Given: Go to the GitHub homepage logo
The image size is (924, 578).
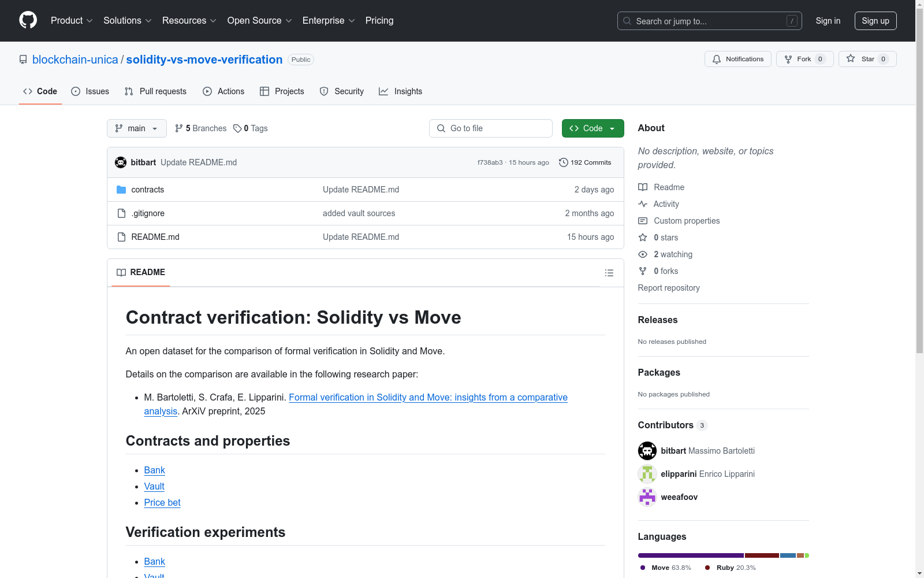Looking at the screenshot, I should tap(28, 20).
